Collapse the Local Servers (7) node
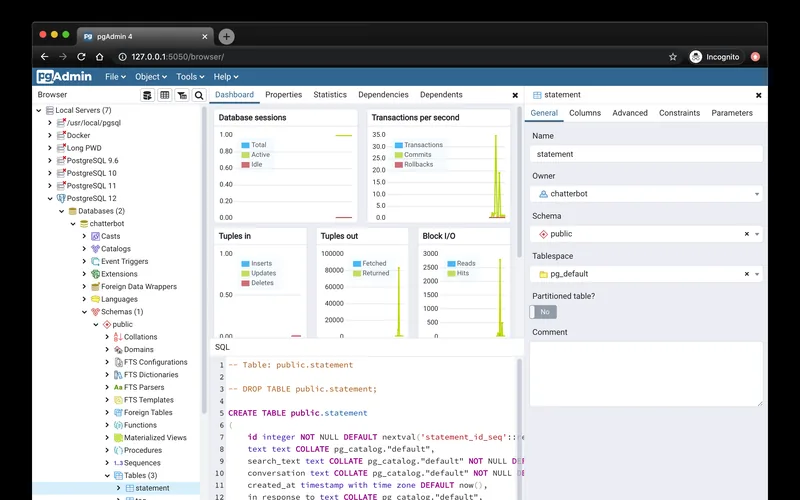The image size is (800, 500). [x=39, y=110]
